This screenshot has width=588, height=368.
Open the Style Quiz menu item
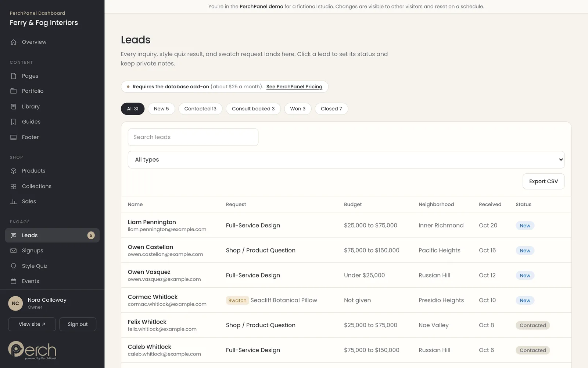click(52, 266)
